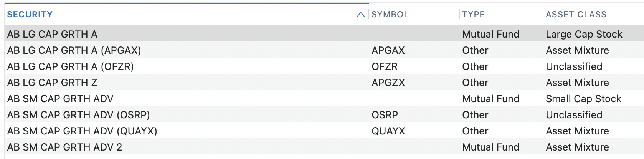This screenshot has height=159, width=644.
Task: Click the QUAYX symbol cell
Action: [x=388, y=131]
